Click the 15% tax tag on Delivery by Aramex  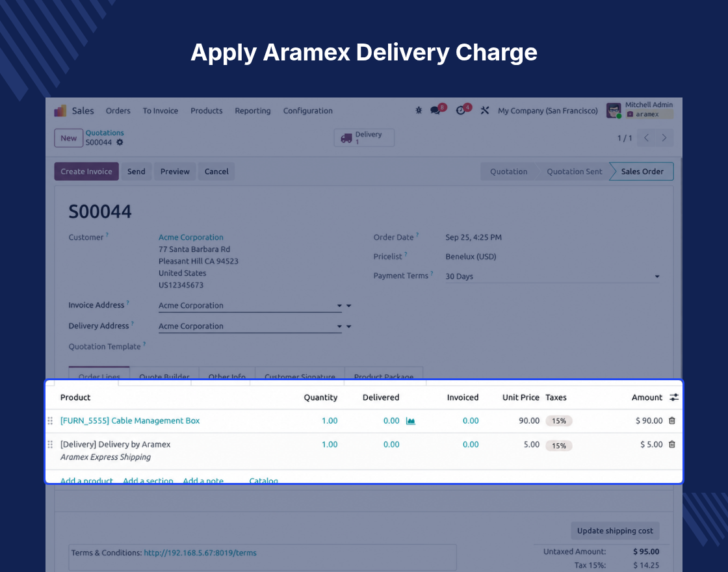[x=559, y=446]
